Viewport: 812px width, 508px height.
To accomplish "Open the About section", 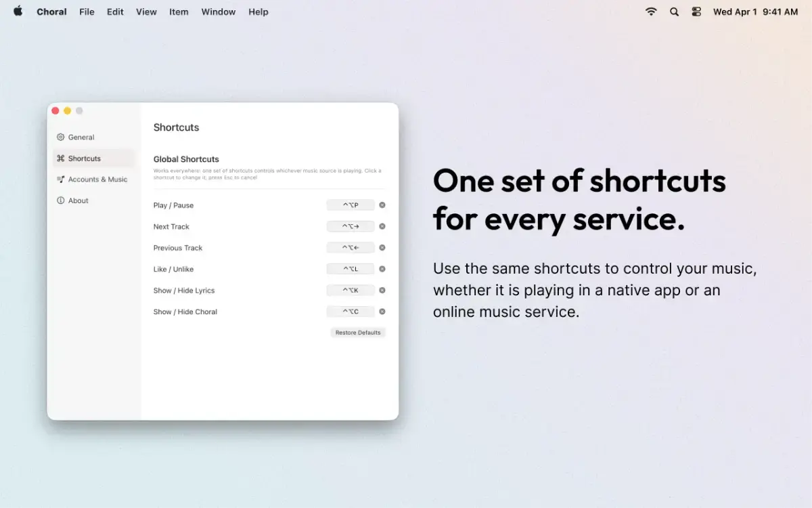I will 94,200.
